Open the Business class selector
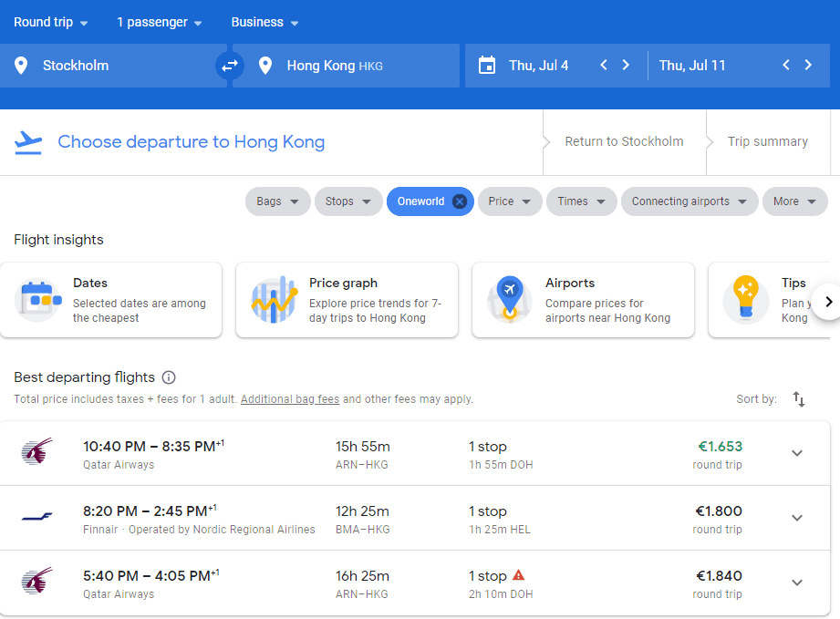 (x=264, y=22)
